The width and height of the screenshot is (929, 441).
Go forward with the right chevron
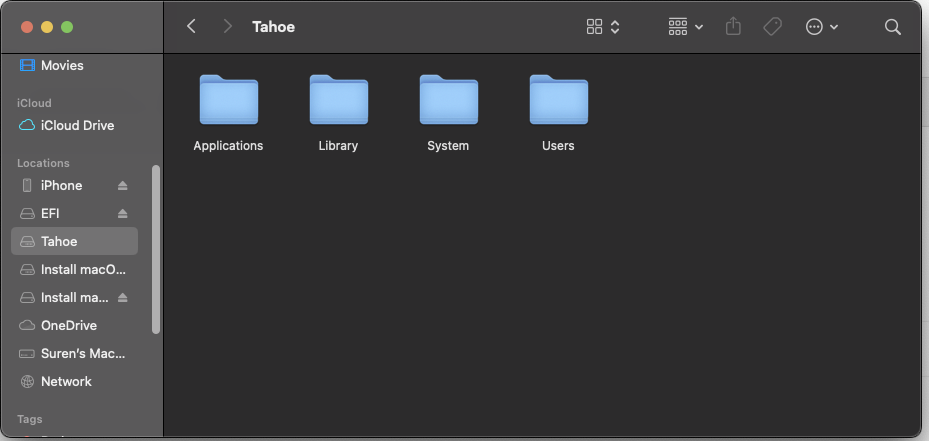point(227,26)
